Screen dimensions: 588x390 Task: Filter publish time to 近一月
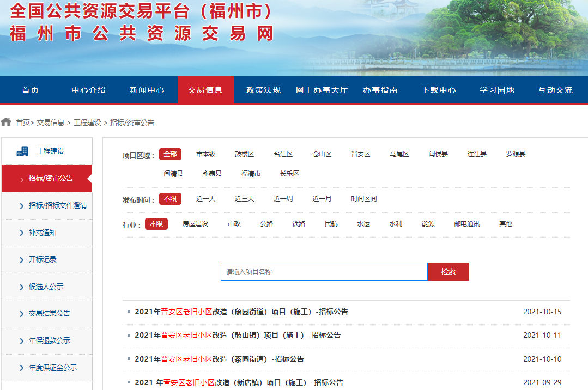(x=322, y=199)
